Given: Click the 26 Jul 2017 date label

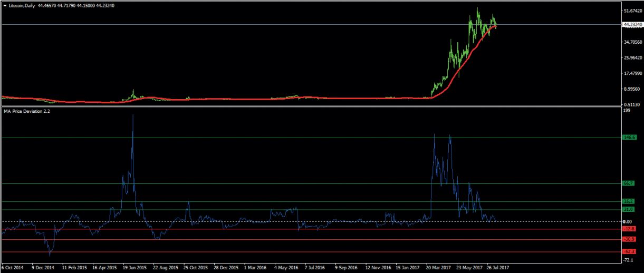Looking at the screenshot, I should click(x=499, y=267).
